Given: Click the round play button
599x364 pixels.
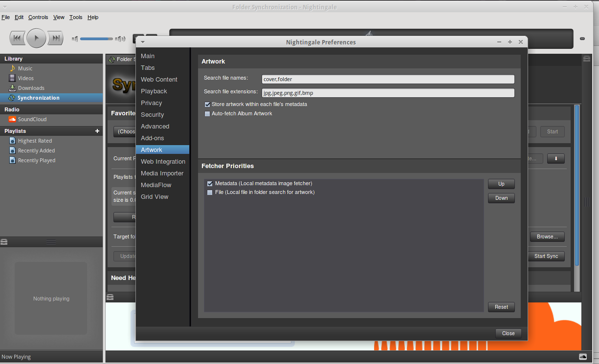Looking at the screenshot, I should tap(36, 38).
